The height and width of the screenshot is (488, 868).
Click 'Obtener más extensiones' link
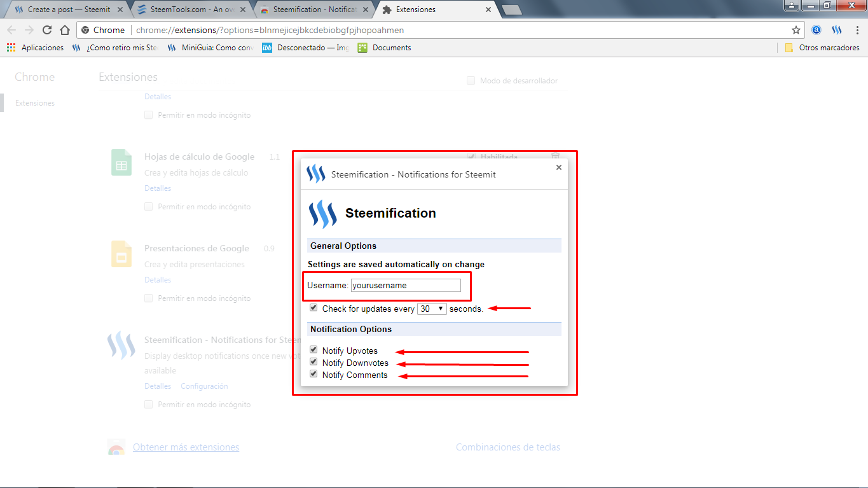coord(186,447)
